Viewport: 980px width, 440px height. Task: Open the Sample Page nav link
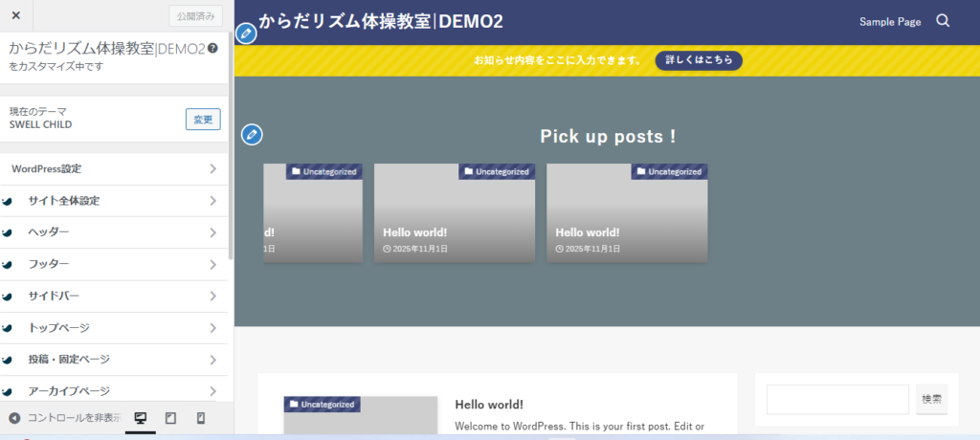(x=890, y=22)
